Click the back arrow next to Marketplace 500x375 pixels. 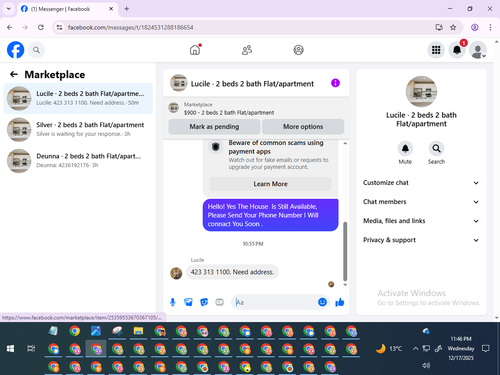point(14,74)
